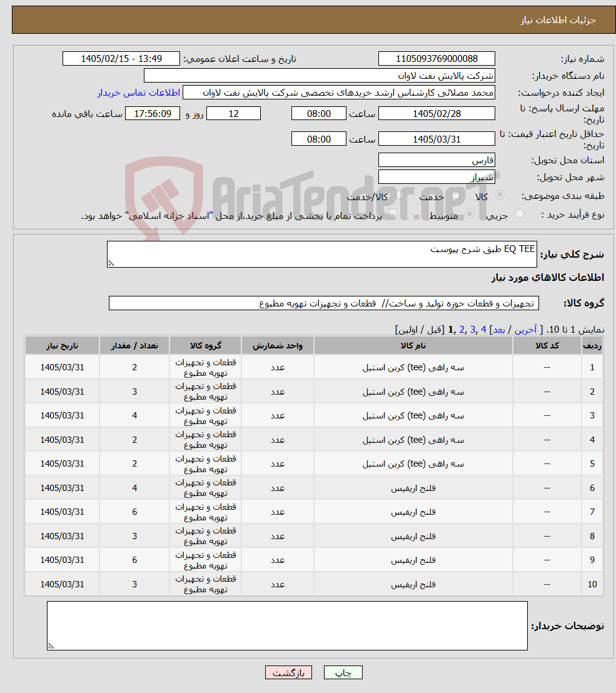
Task: Click the تعداد / مقدار column header
Action: (134, 346)
